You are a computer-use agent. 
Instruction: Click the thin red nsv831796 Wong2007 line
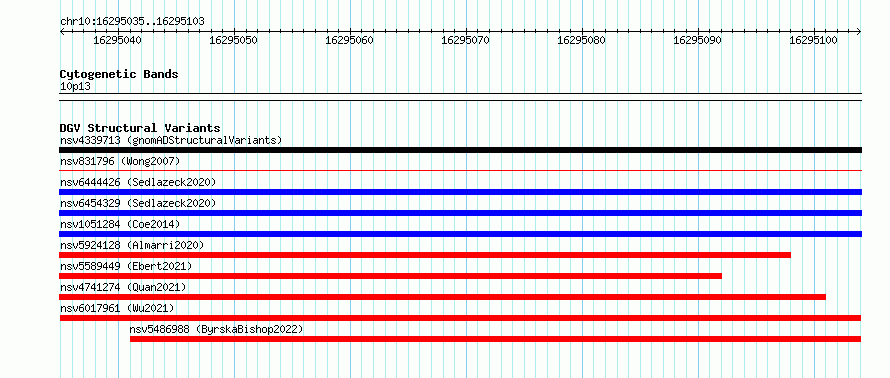460,170
